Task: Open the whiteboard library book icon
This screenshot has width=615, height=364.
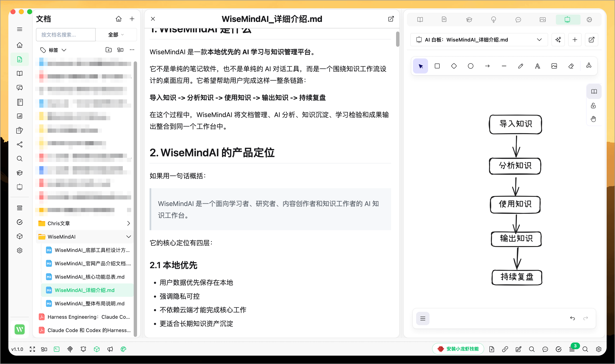Action: tap(594, 91)
